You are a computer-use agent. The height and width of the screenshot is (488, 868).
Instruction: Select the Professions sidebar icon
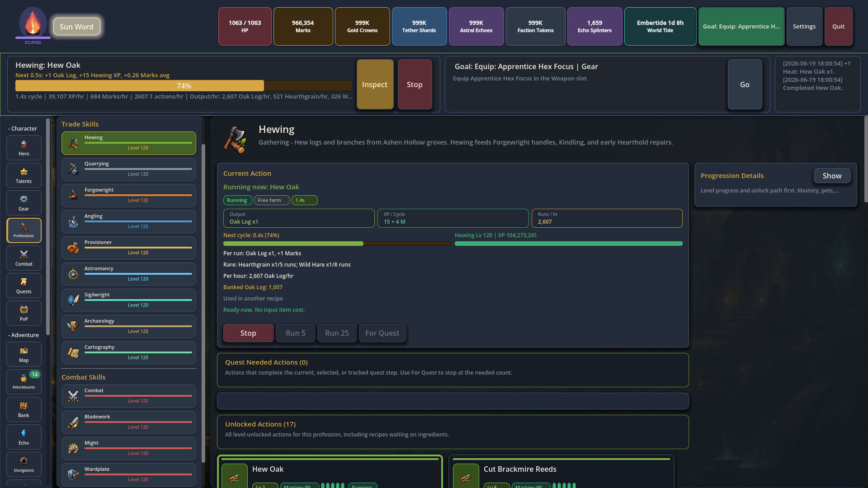(x=24, y=230)
